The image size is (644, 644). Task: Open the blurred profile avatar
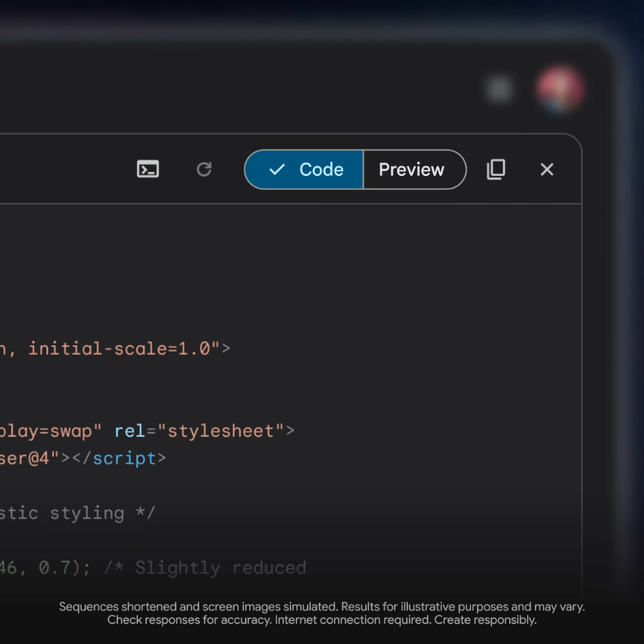560,88
